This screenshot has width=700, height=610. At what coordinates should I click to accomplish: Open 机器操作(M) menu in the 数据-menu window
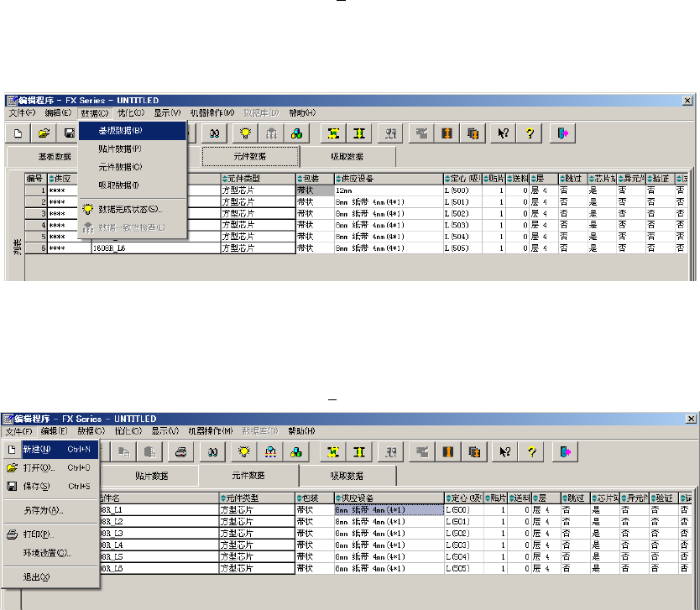point(212,113)
